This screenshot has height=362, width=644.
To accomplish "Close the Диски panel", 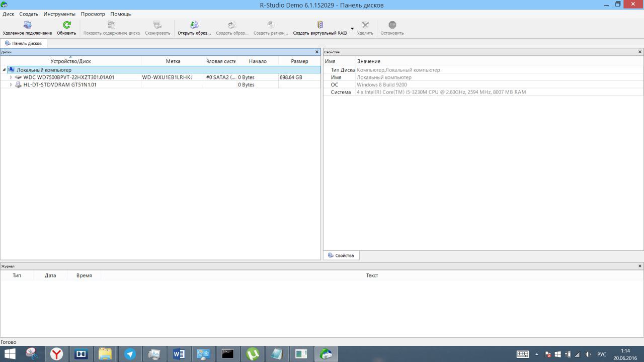I will [x=317, y=52].
